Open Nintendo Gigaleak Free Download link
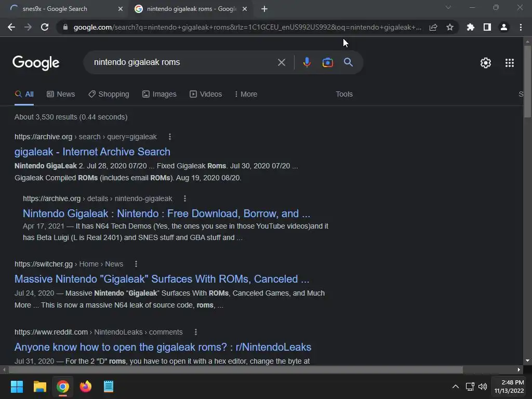The image size is (532, 399). tap(166, 214)
